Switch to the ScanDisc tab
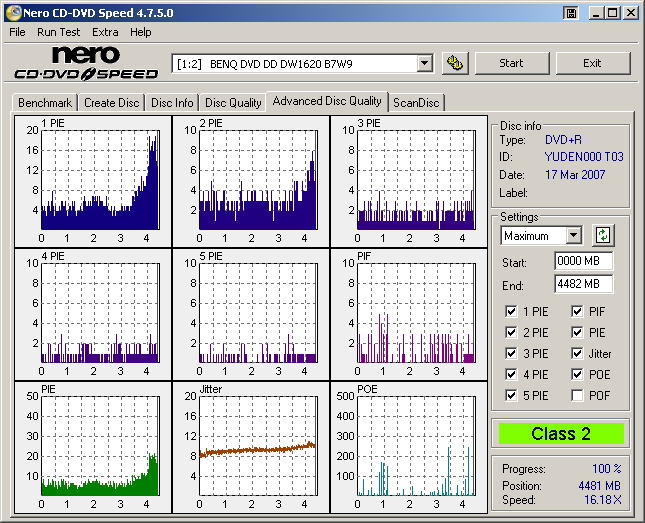Screen dimensions: 645x523 (x=416, y=103)
